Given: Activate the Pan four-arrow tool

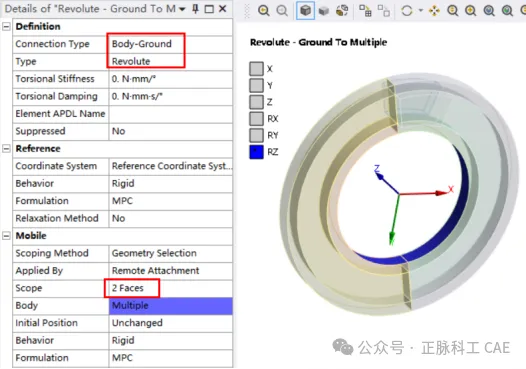Looking at the screenshot, I should pyautogui.click(x=434, y=11).
